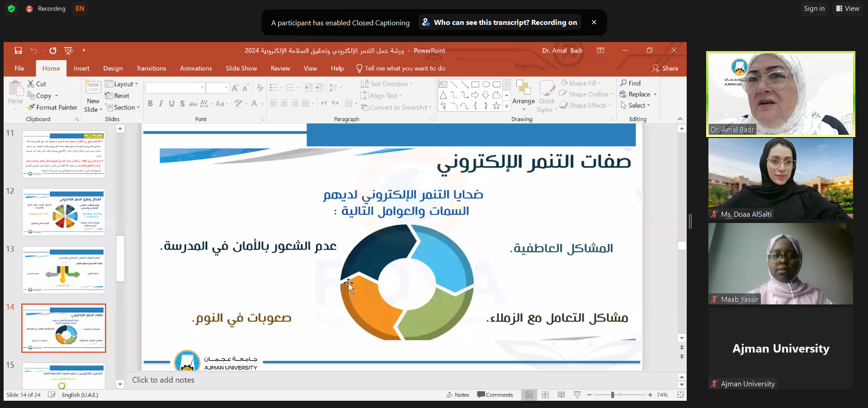Start Slide Show from status bar
This screenshot has height=408, width=868.
577,395
